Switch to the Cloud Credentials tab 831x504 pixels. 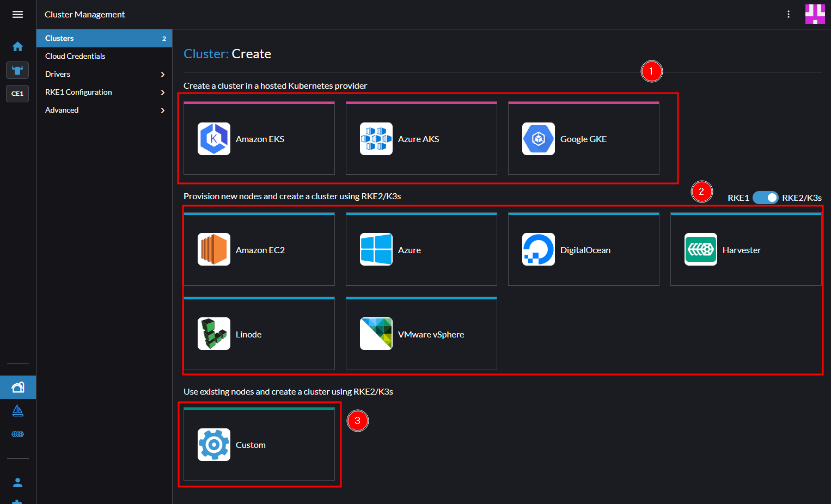pyautogui.click(x=75, y=56)
